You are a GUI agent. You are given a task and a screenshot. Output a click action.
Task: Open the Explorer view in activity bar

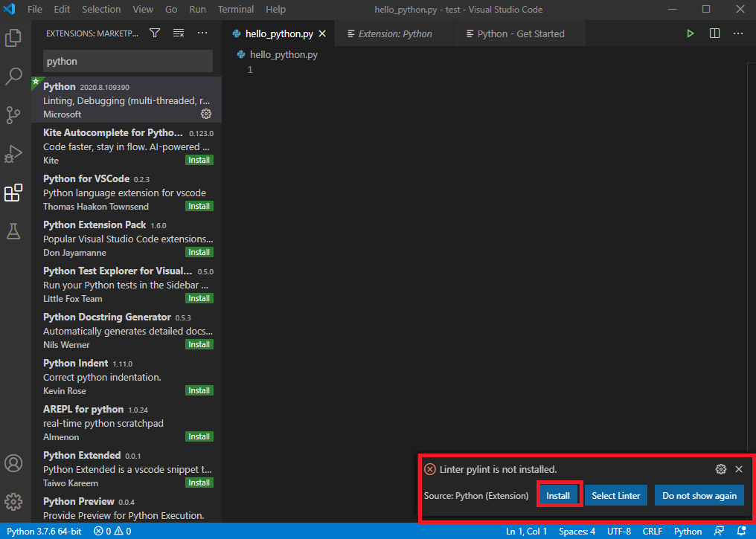click(13, 38)
